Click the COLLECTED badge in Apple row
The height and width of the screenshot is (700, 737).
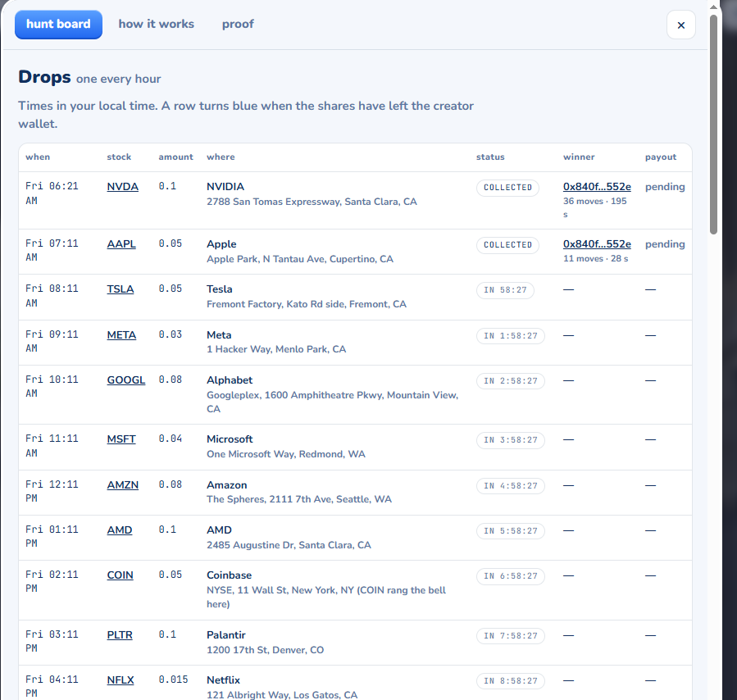tap(507, 245)
